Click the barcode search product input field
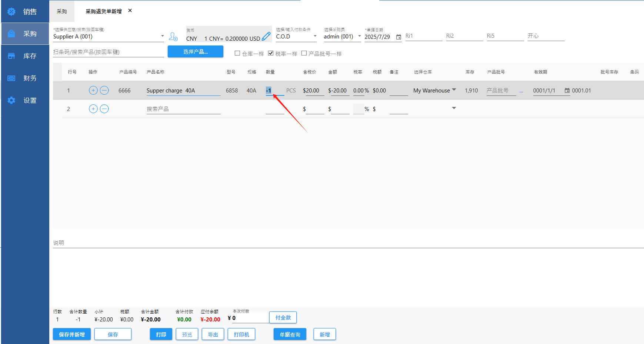644x344 pixels. click(x=108, y=52)
